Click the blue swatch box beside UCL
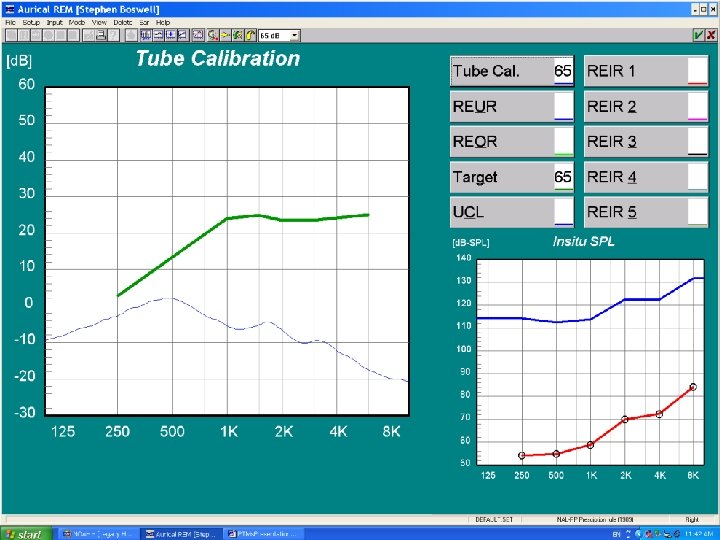 tap(563, 212)
